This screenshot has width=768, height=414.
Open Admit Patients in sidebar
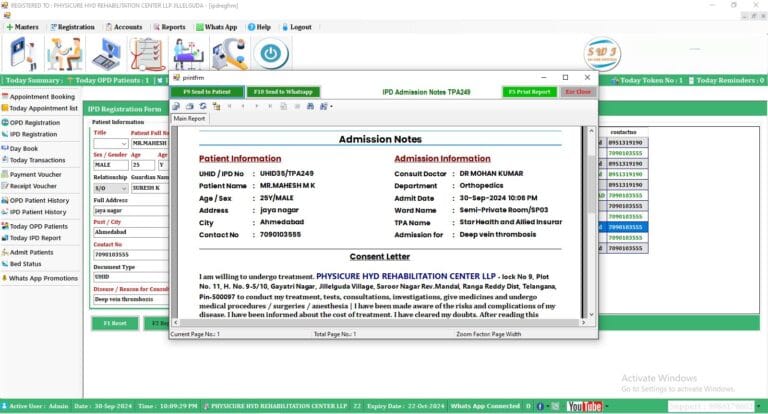(27, 252)
